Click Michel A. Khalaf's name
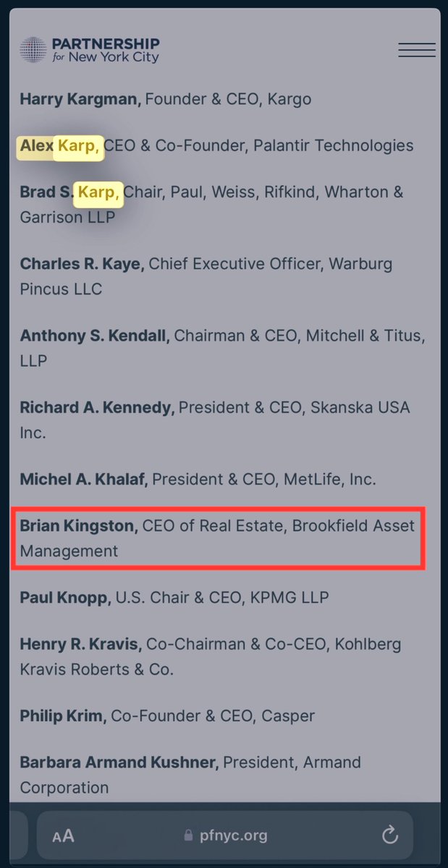The width and height of the screenshot is (448, 868). pos(83,479)
